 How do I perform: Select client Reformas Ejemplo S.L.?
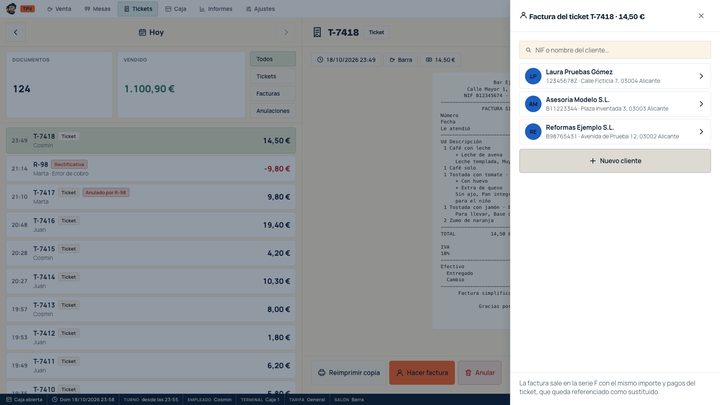(615, 132)
